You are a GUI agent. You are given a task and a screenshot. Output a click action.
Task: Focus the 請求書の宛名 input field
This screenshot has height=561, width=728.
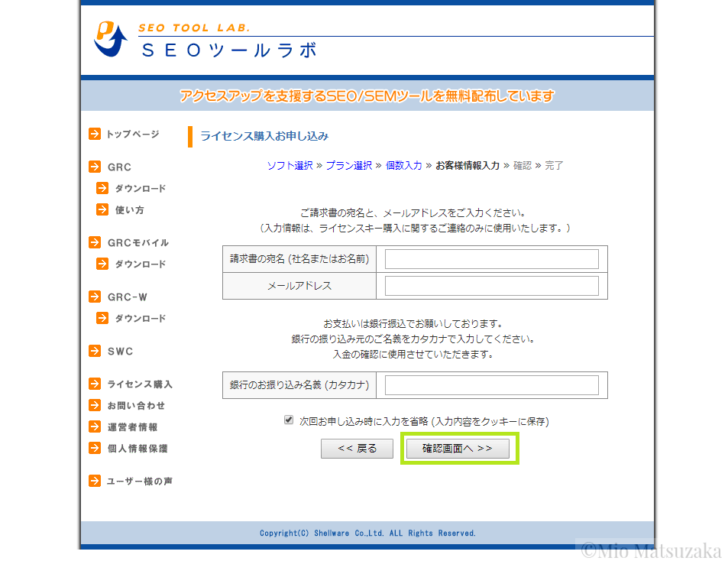[x=492, y=259]
